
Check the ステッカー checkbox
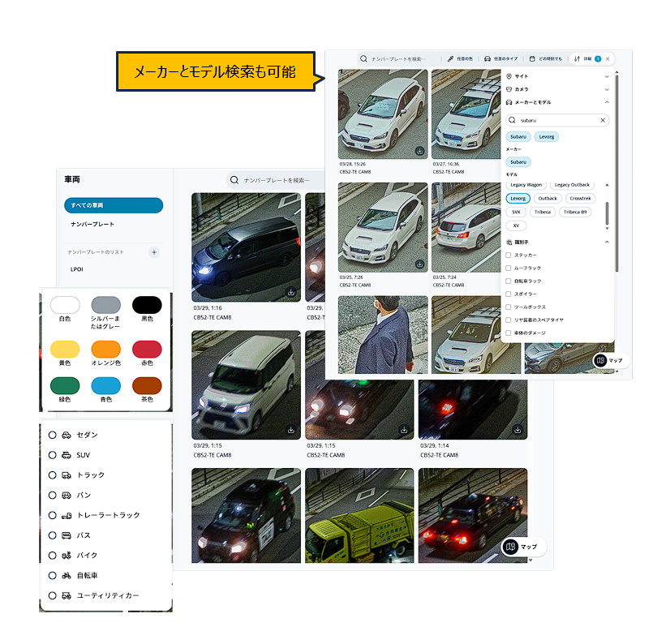[x=509, y=255]
